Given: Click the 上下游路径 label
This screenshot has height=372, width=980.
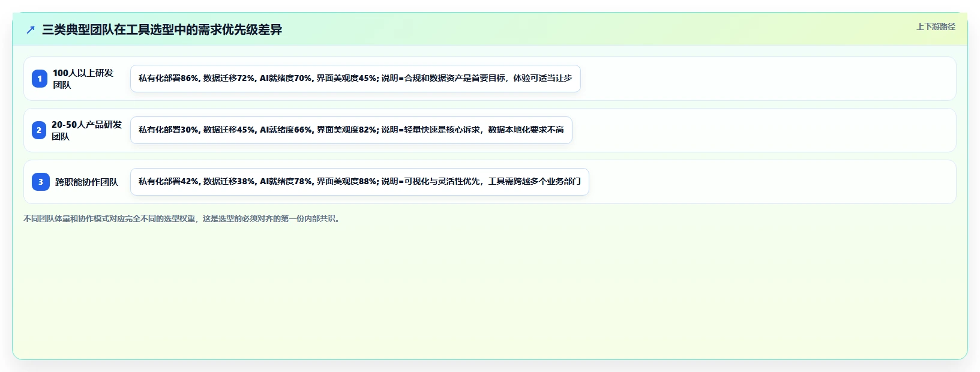Looking at the screenshot, I should 936,26.
